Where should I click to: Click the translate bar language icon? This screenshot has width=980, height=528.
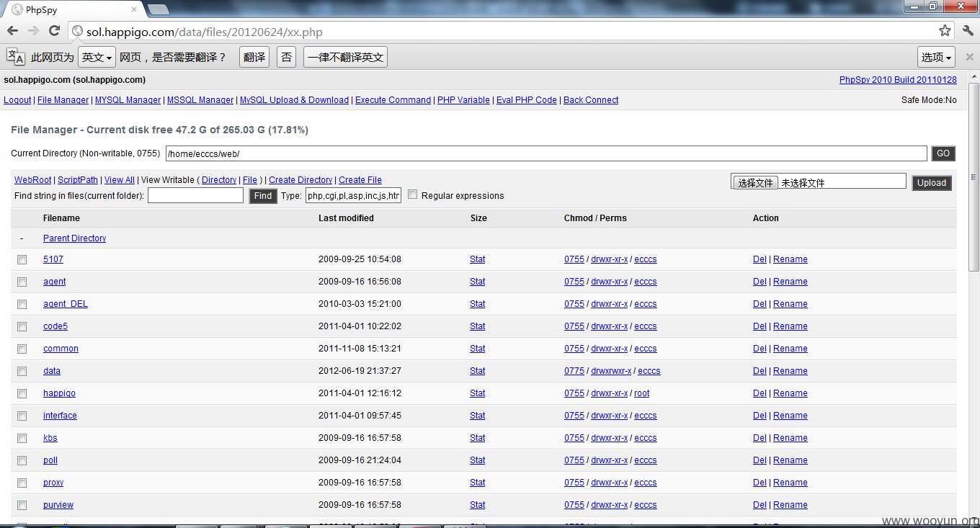point(15,57)
